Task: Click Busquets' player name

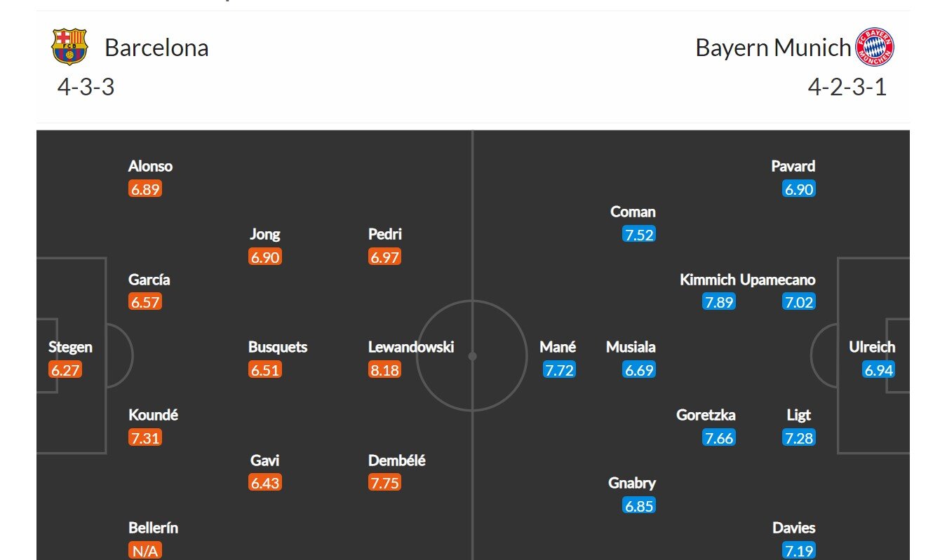Action: pos(278,347)
